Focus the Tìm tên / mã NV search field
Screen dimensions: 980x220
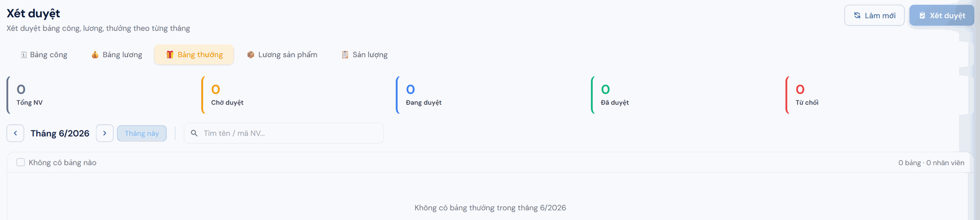pyautogui.click(x=284, y=133)
